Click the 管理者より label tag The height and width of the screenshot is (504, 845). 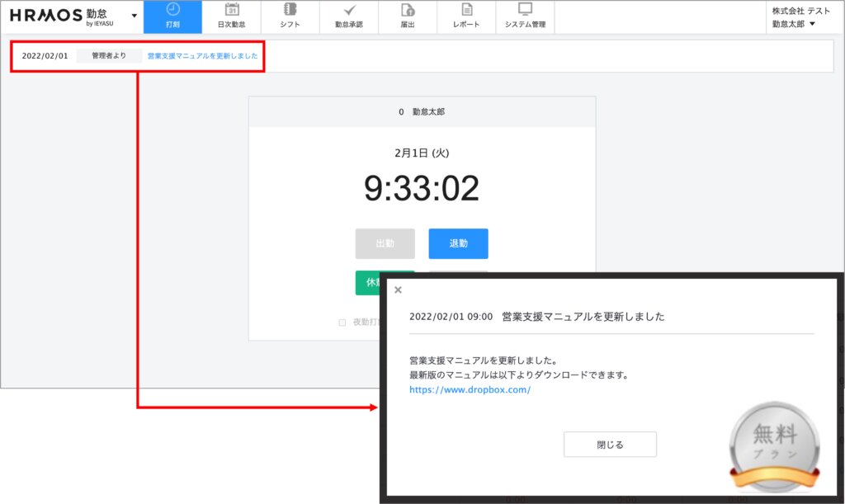(x=109, y=56)
